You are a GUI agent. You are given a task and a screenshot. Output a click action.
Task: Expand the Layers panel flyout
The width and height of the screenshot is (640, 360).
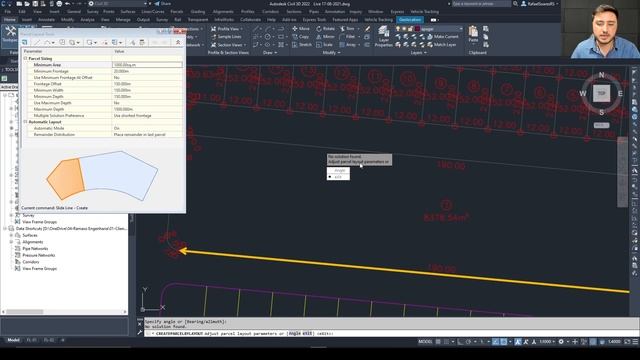(x=419, y=53)
